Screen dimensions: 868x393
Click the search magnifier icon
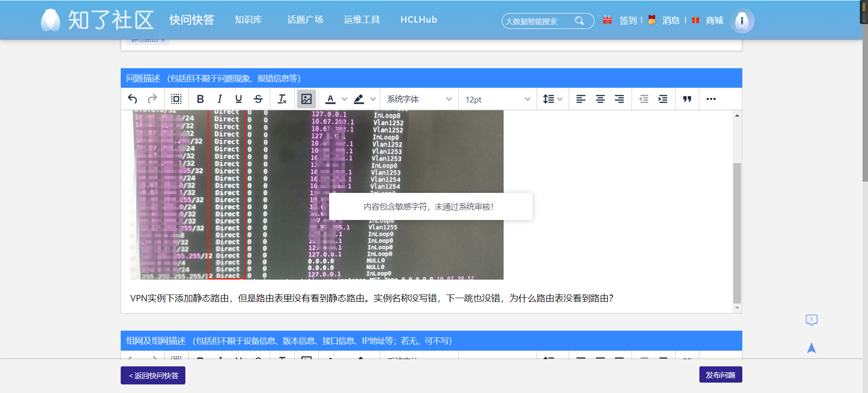click(x=579, y=21)
